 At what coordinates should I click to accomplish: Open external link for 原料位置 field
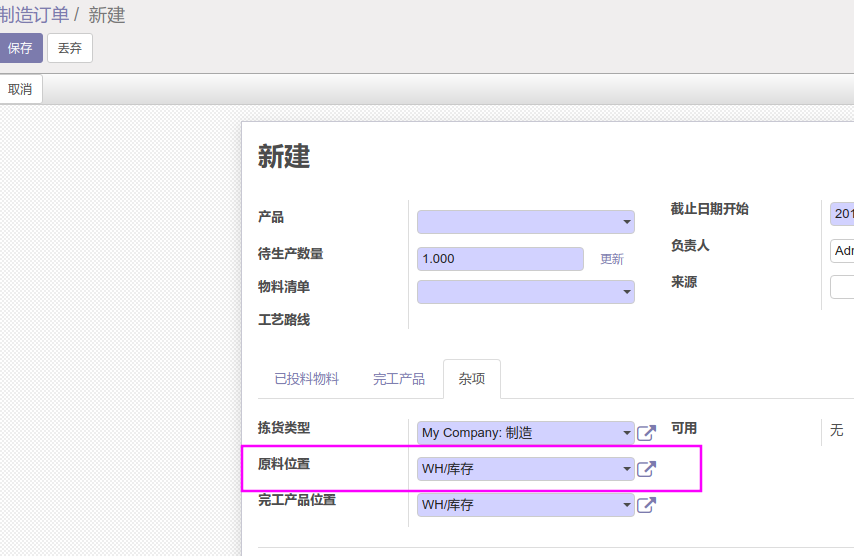click(x=646, y=469)
